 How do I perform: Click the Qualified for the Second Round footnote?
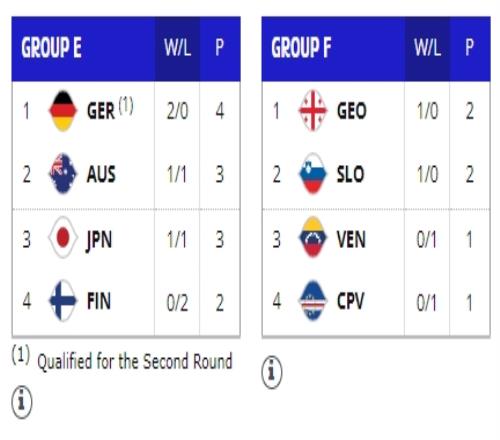pos(134,362)
